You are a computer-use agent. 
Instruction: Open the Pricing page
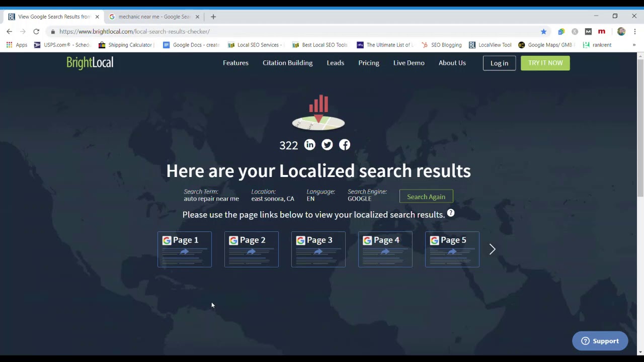pos(369,63)
